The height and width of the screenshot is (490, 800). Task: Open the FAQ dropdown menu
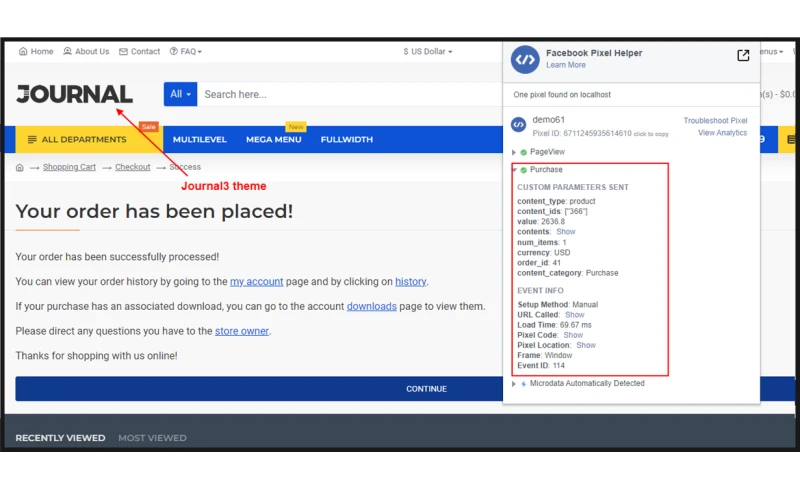(186, 51)
